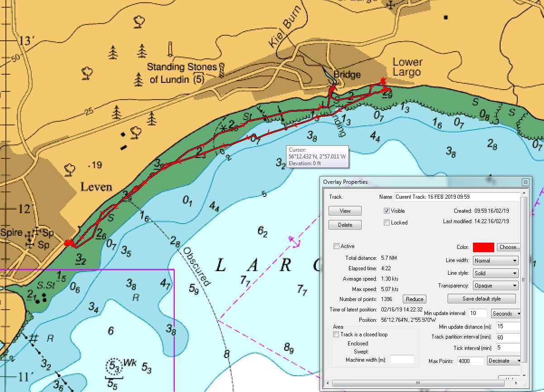Image resolution: width=544 pixels, height=392 pixels.
Task: Click the Machine width input field
Action: (x=402, y=359)
